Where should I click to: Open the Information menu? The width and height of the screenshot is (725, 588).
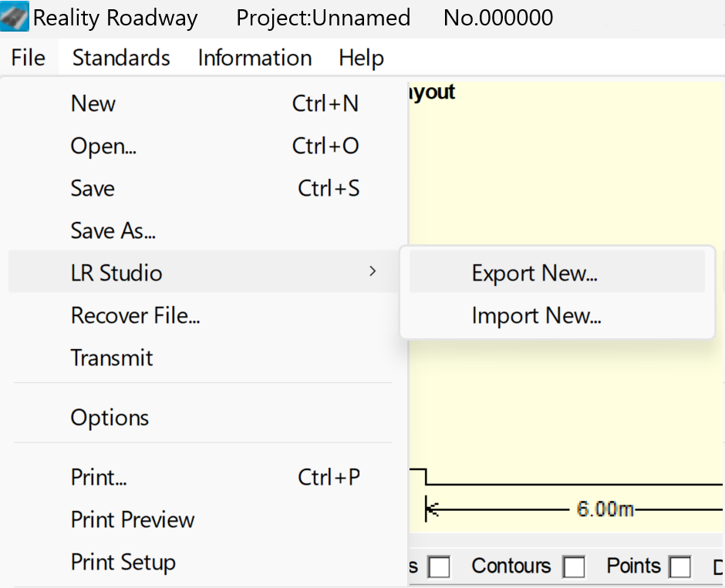(x=255, y=58)
